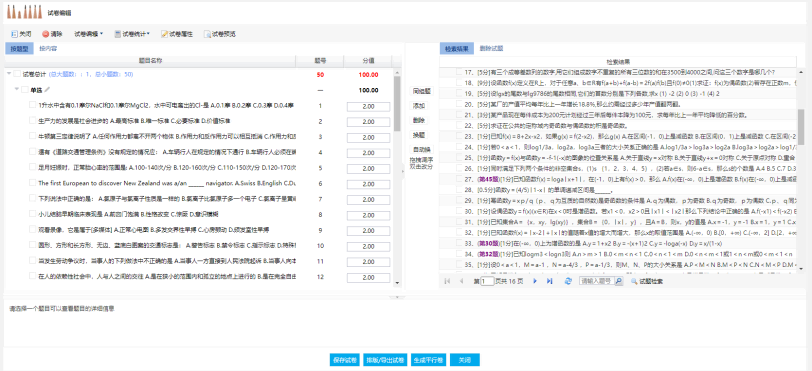Open 试卷预览 paper preview icon
The image size is (812, 371).
(207, 34)
